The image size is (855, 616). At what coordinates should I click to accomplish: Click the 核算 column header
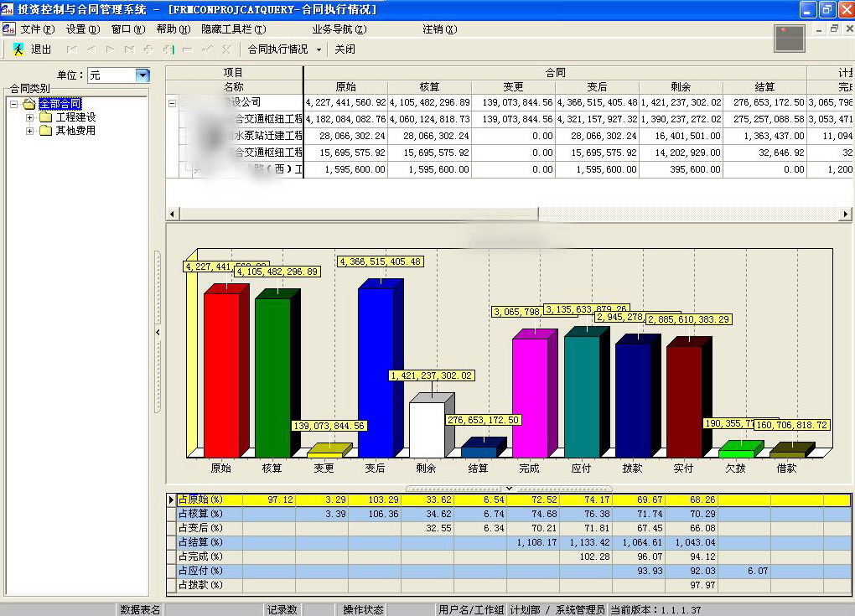(430, 87)
